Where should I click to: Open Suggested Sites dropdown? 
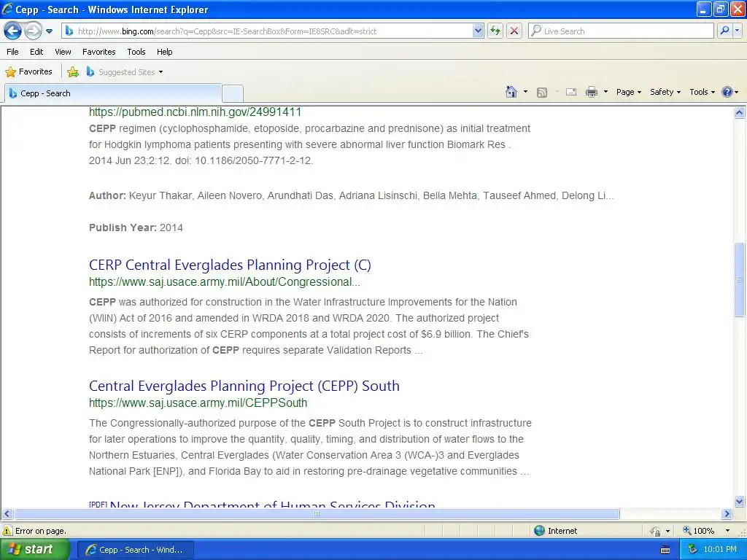tap(125, 72)
